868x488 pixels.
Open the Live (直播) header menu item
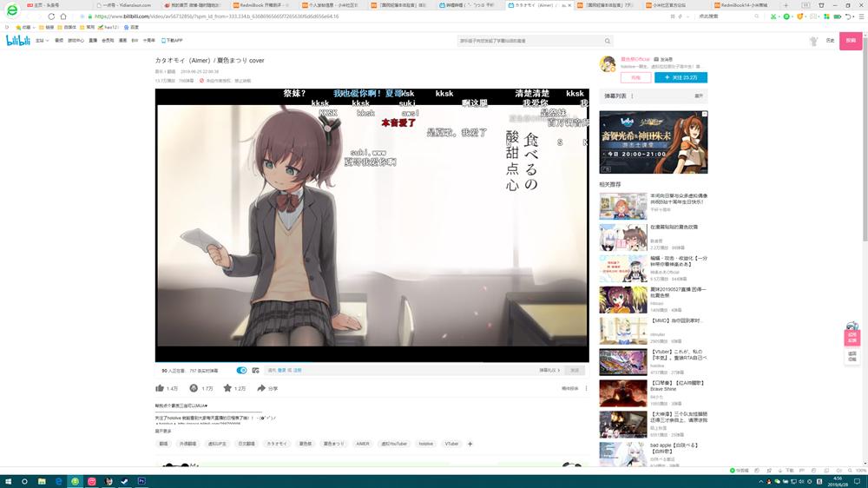click(93, 41)
